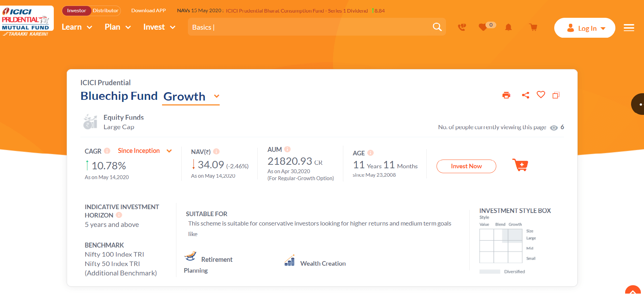Open the call-back phone icon
This screenshot has width=644, height=295.
pyautogui.click(x=462, y=27)
